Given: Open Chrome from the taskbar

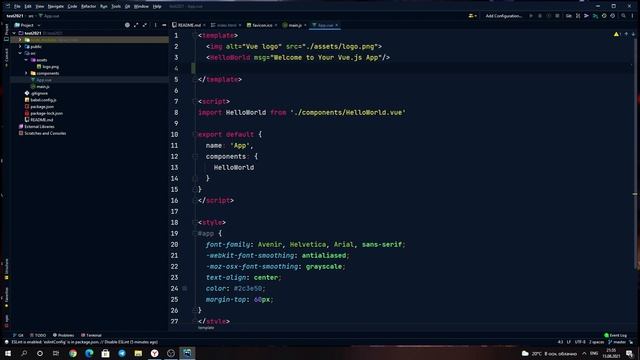Looking at the screenshot, I should point(73,353).
